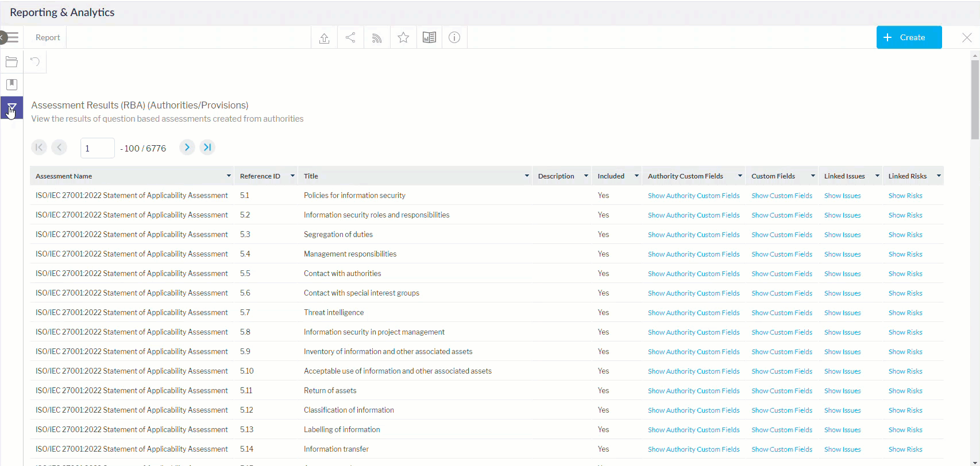Open the Included column filter dropdown

tap(636, 176)
